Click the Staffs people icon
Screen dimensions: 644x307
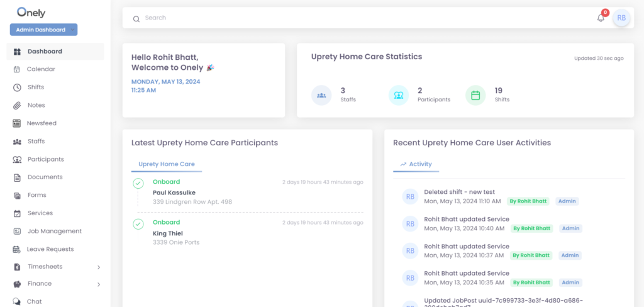click(x=17, y=142)
